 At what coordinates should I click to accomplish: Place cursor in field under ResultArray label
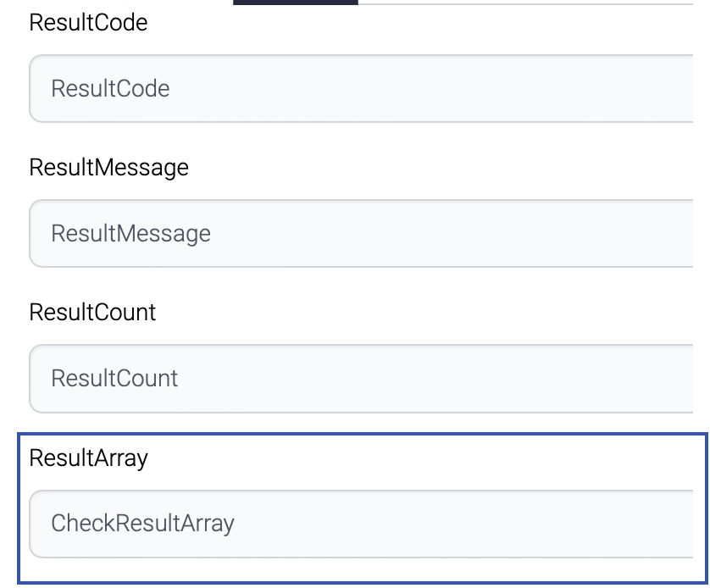pos(424,524)
